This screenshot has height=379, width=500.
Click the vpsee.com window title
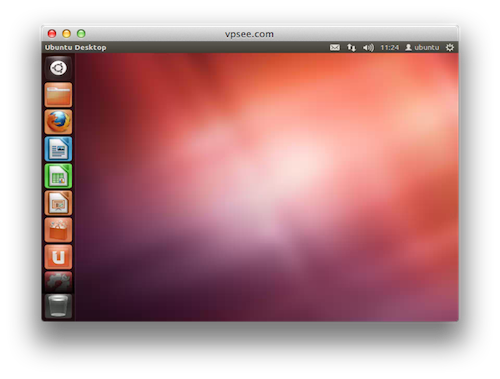pyautogui.click(x=249, y=34)
